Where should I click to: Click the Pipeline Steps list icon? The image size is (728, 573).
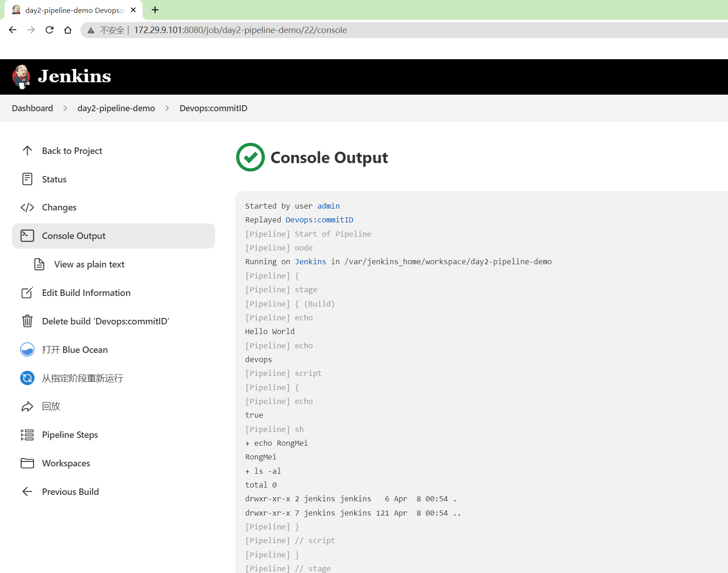tap(27, 435)
